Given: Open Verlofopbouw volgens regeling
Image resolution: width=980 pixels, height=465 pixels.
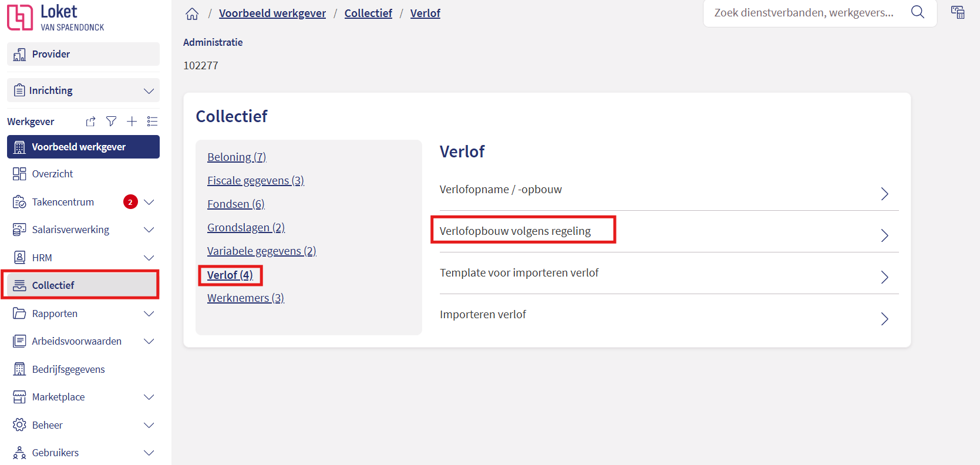Looking at the screenshot, I should point(669,231).
